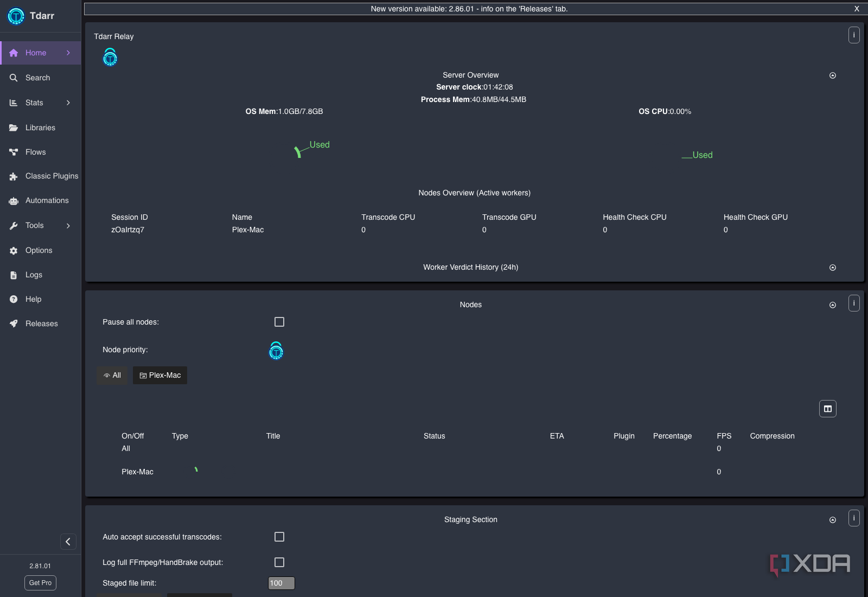Expand the Home submenu chevron
This screenshot has height=597, width=868.
pyautogui.click(x=68, y=53)
